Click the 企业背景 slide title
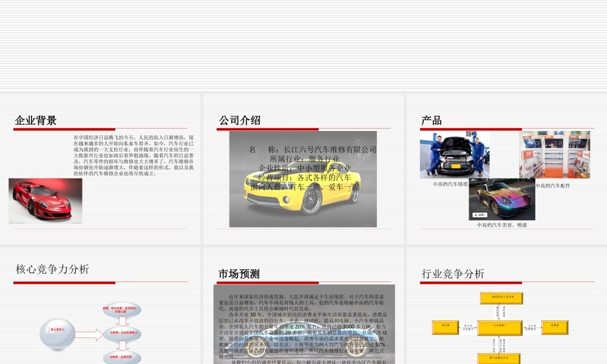This screenshot has width=607, height=364. coord(36,118)
